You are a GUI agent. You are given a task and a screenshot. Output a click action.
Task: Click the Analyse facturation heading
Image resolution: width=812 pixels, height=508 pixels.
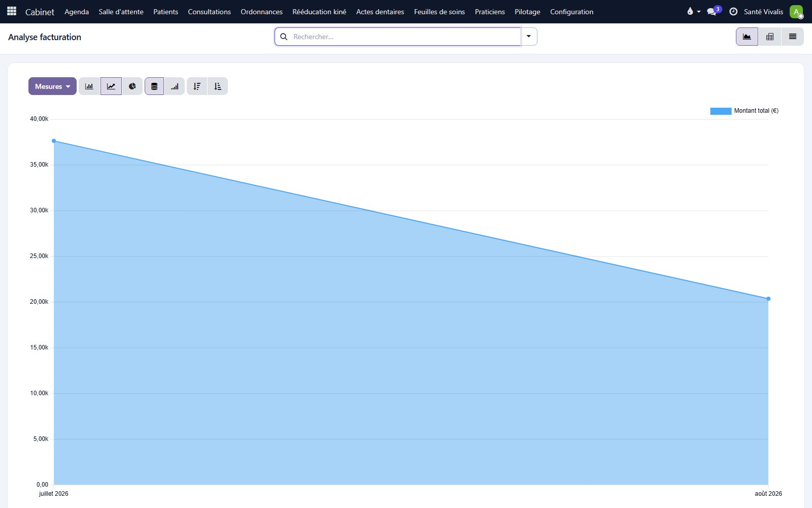pyautogui.click(x=45, y=37)
